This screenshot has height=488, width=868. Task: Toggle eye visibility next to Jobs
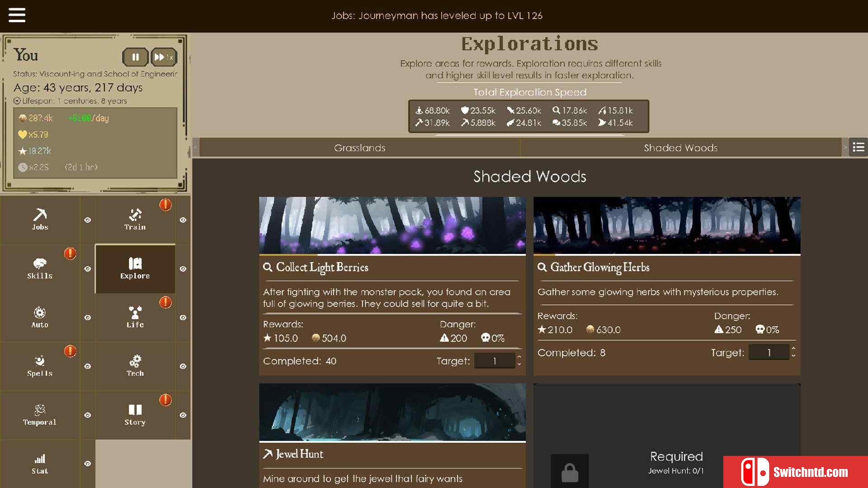[88, 220]
